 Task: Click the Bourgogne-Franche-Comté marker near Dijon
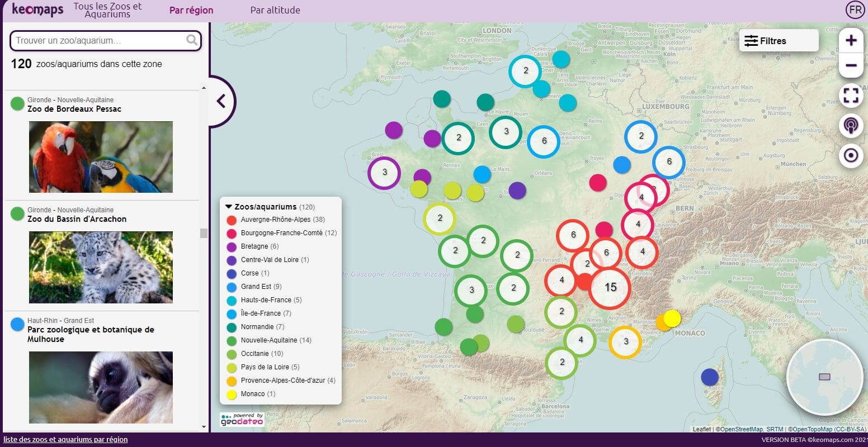click(598, 182)
